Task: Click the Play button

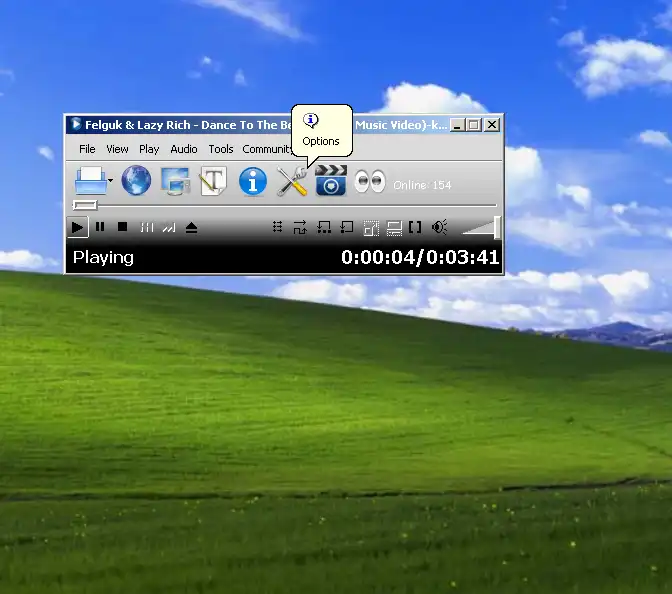Action: point(78,227)
